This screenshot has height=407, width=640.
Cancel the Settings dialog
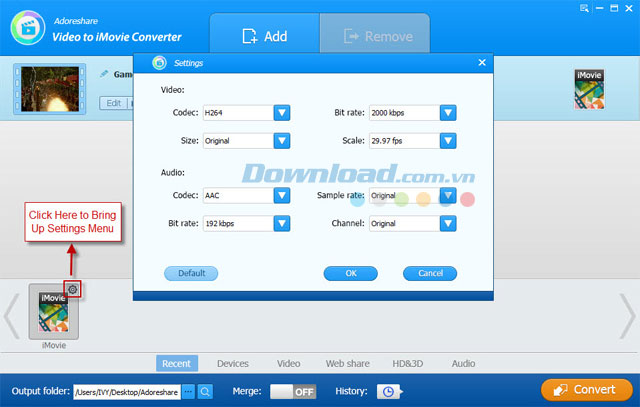pyautogui.click(x=430, y=273)
